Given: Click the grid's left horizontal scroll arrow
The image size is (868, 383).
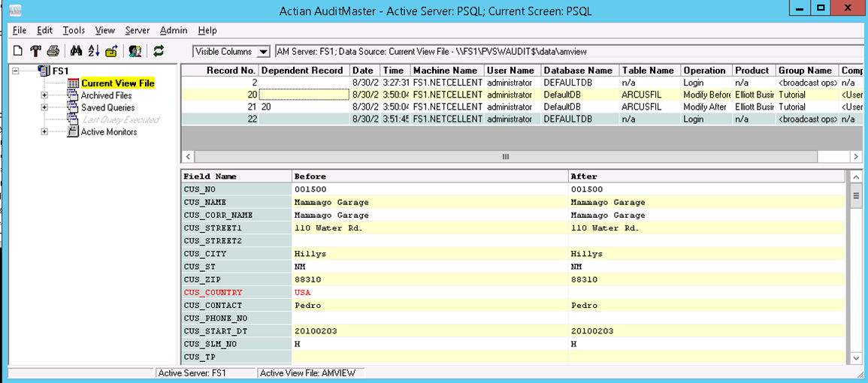Looking at the screenshot, I should click(x=188, y=157).
